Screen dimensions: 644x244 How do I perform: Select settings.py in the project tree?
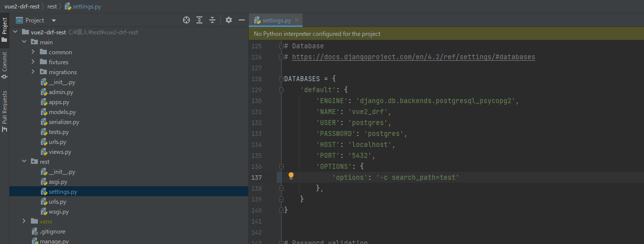63,192
